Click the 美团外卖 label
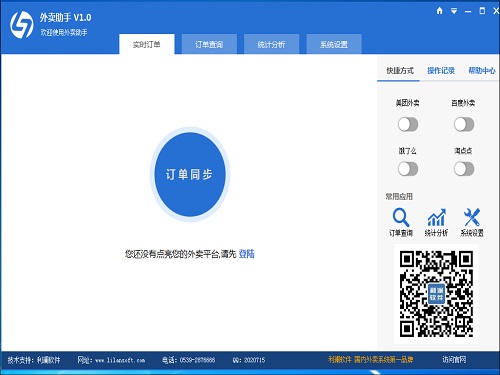The height and width of the screenshot is (375, 500). [x=407, y=103]
